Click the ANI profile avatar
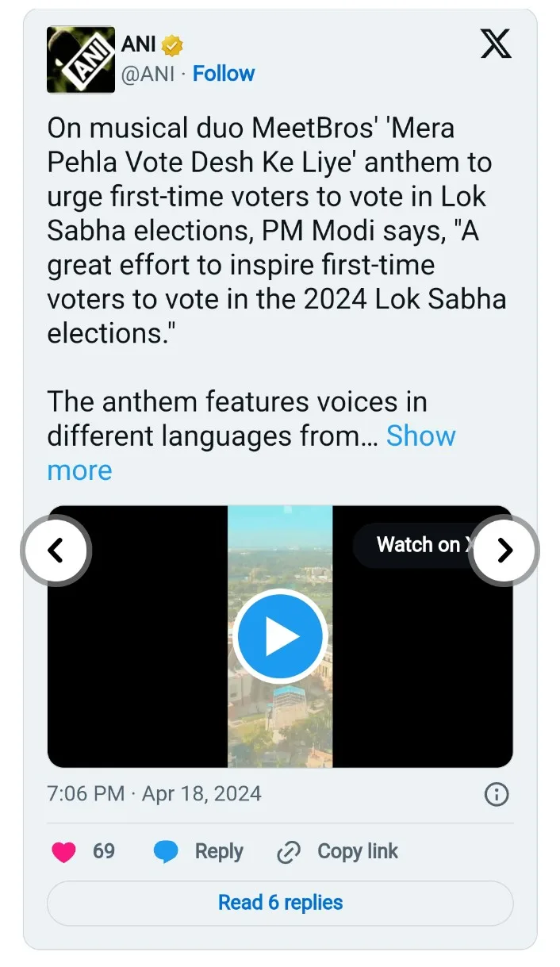The image size is (560, 967). tap(81, 60)
